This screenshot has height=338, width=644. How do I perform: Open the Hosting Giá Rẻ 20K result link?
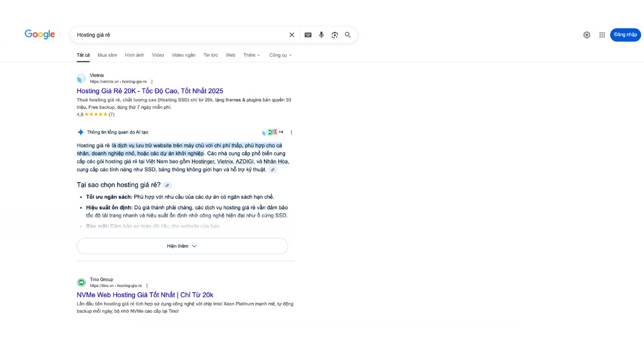click(x=149, y=91)
